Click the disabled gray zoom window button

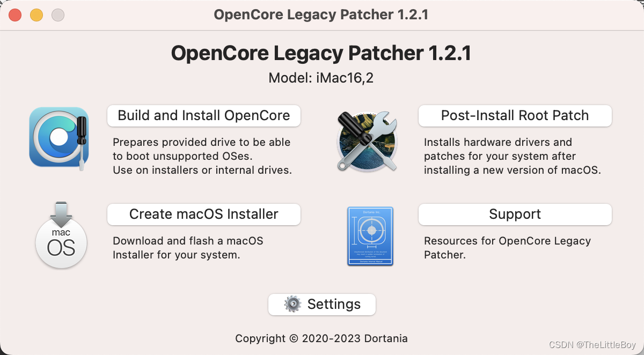[x=58, y=15]
